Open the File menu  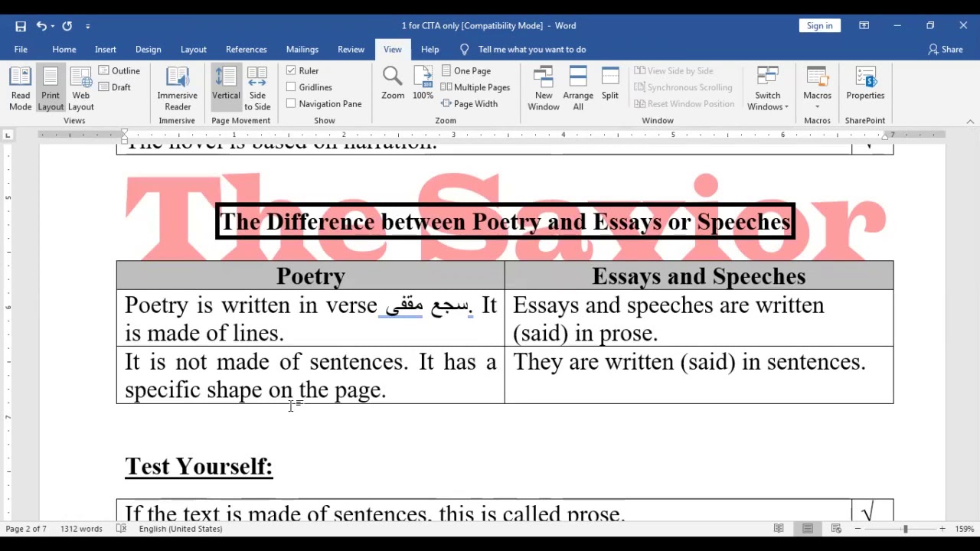pos(21,49)
